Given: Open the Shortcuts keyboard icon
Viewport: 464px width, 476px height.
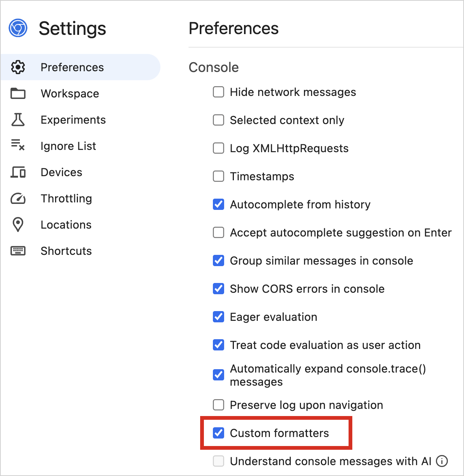Looking at the screenshot, I should pyautogui.click(x=18, y=251).
